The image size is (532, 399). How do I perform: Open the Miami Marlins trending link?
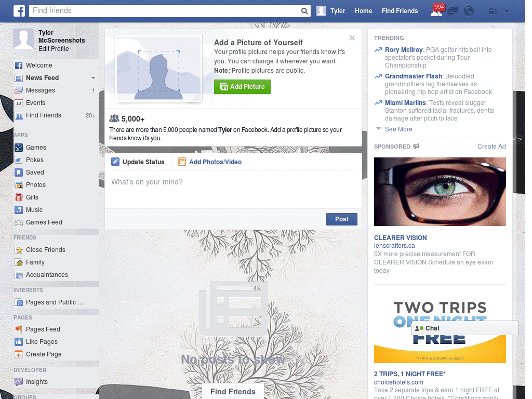point(405,102)
